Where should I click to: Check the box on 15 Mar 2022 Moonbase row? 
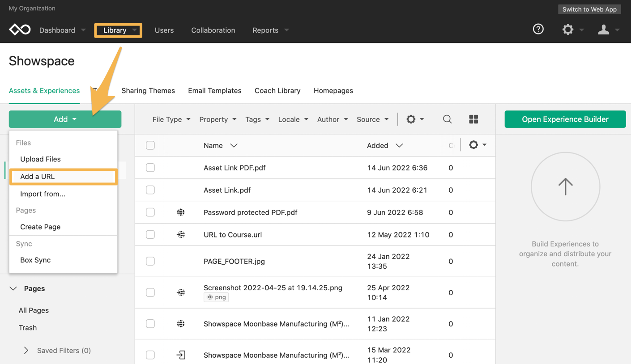(150, 355)
